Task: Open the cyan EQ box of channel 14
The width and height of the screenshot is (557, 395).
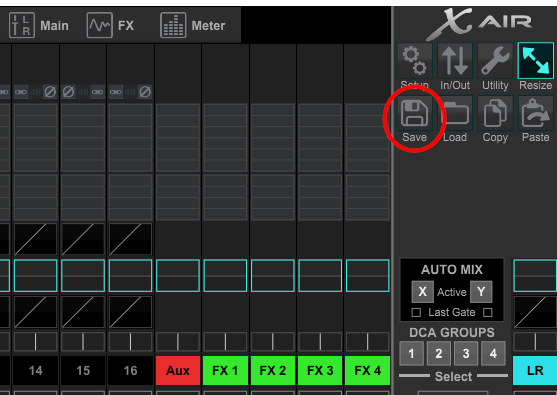Action: (x=35, y=276)
